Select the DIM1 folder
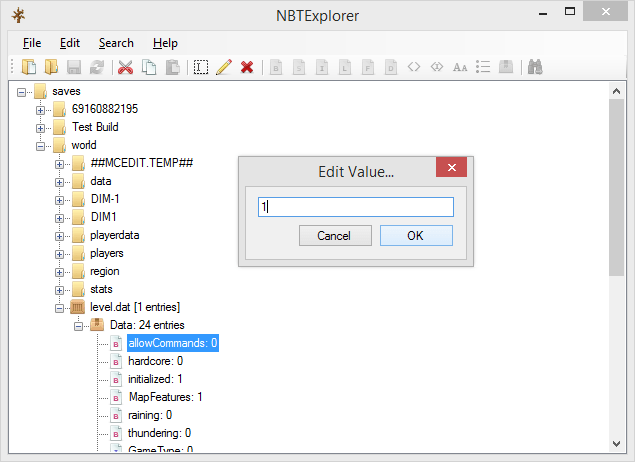Viewport: 635px width, 462px height. click(103, 217)
